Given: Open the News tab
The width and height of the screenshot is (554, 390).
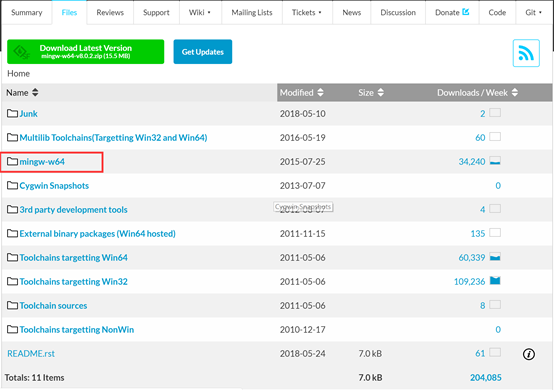Looking at the screenshot, I should (352, 12).
